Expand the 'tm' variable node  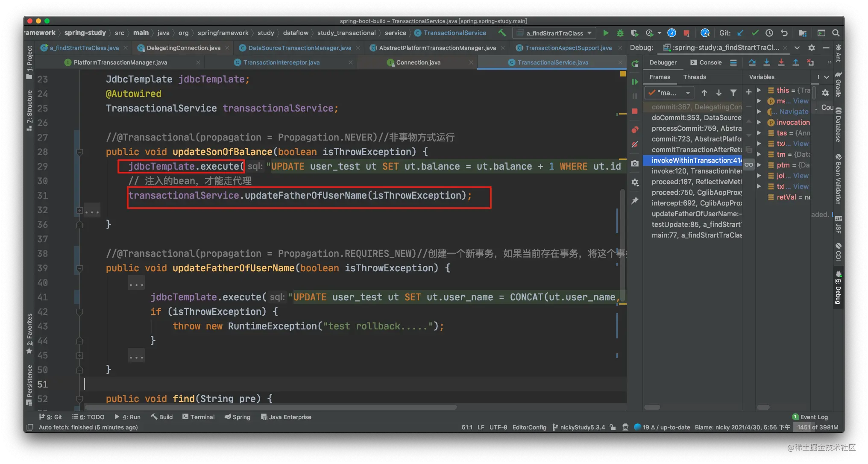click(x=759, y=154)
